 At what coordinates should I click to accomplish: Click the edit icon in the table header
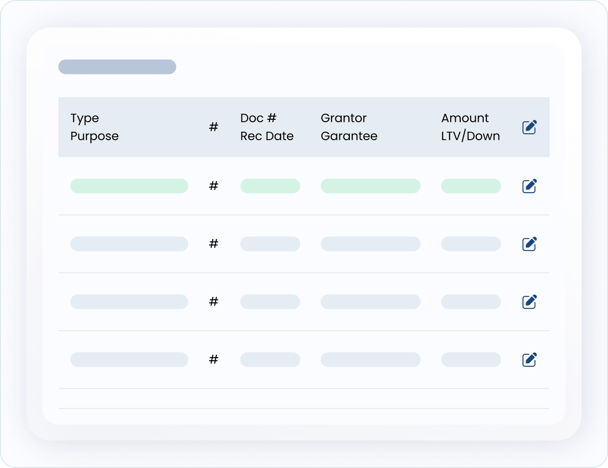coord(530,127)
